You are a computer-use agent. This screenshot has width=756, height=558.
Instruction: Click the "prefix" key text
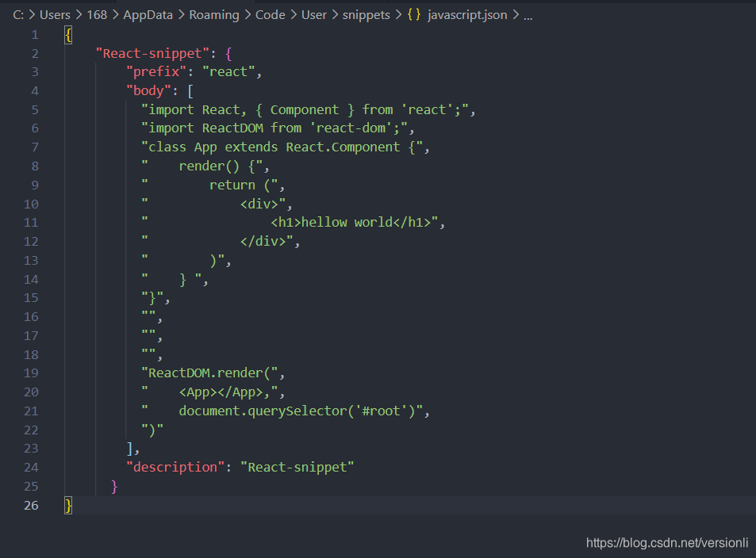pyautogui.click(x=156, y=72)
